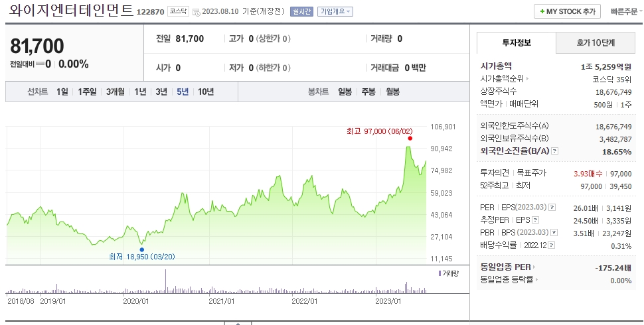Switch to the 투자정보 tab
The height and width of the screenshot is (325, 644).
[517, 42]
